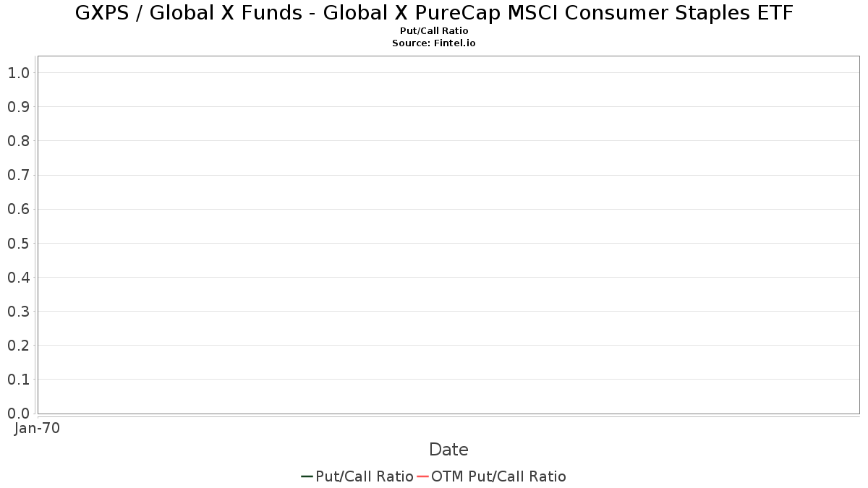Viewport: 868px width, 488px height.
Task: Click the GXPS Global X Funds chart title
Action: point(434,13)
